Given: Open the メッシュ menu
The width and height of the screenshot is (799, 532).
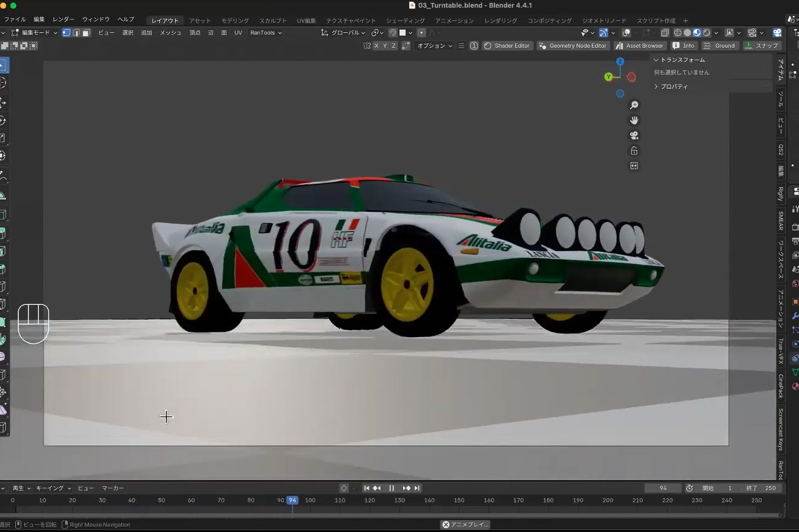Looking at the screenshot, I should 171,33.
